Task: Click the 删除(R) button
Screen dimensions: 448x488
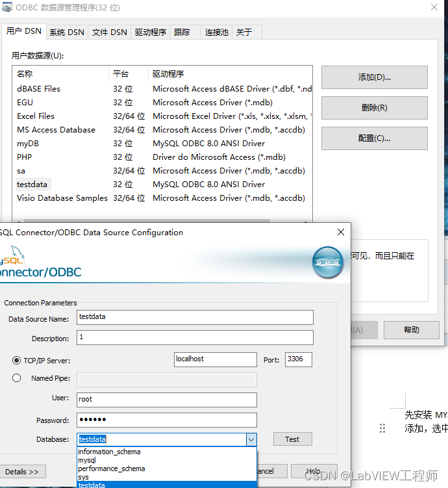Action: [x=375, y=108]
